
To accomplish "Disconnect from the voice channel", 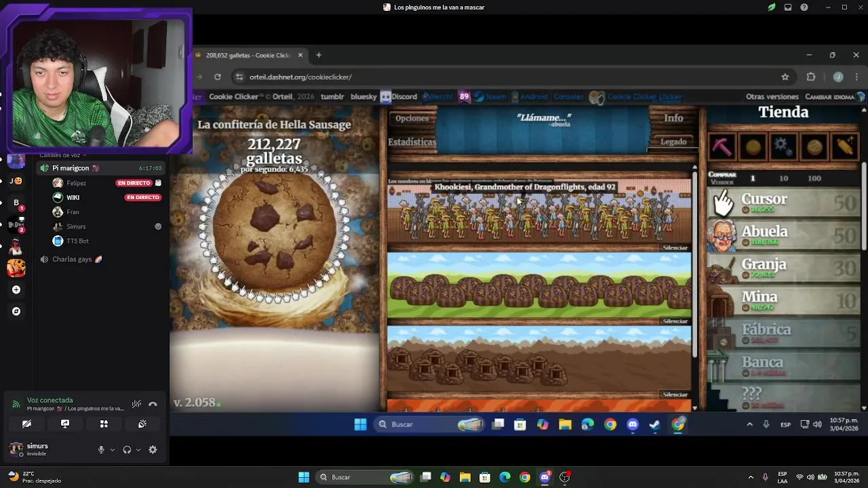I will tap(153, 404).
